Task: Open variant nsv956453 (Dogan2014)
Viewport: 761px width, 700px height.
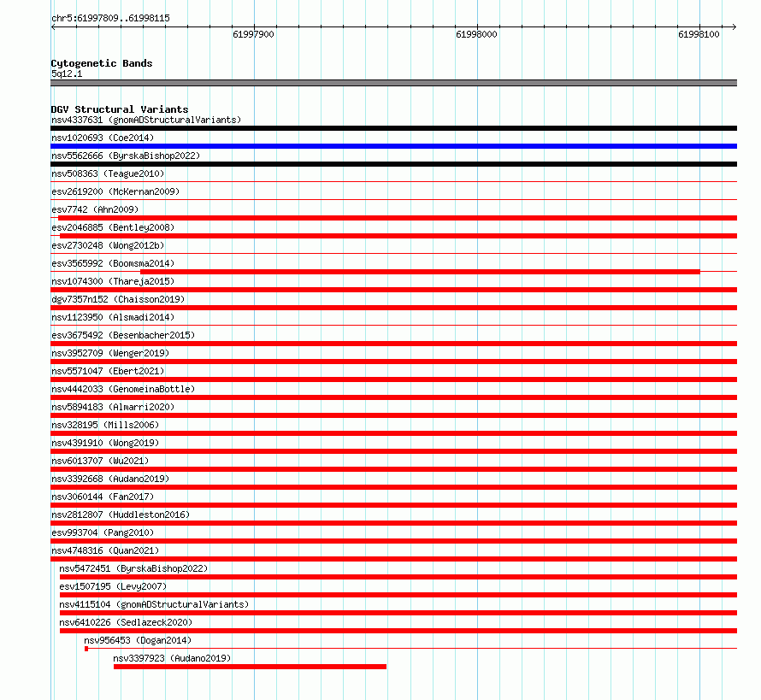Action: pos(138,640)
